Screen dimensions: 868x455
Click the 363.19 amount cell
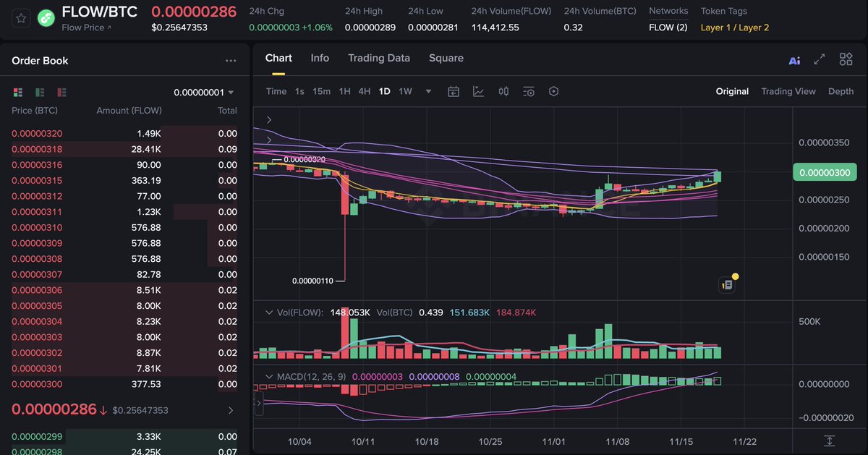[146, 180]
